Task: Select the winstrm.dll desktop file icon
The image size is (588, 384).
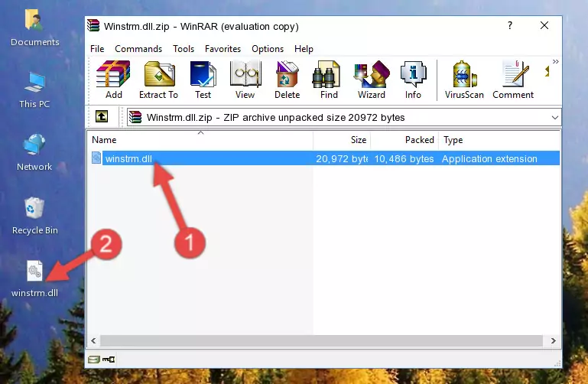Action: coord(34,279)
